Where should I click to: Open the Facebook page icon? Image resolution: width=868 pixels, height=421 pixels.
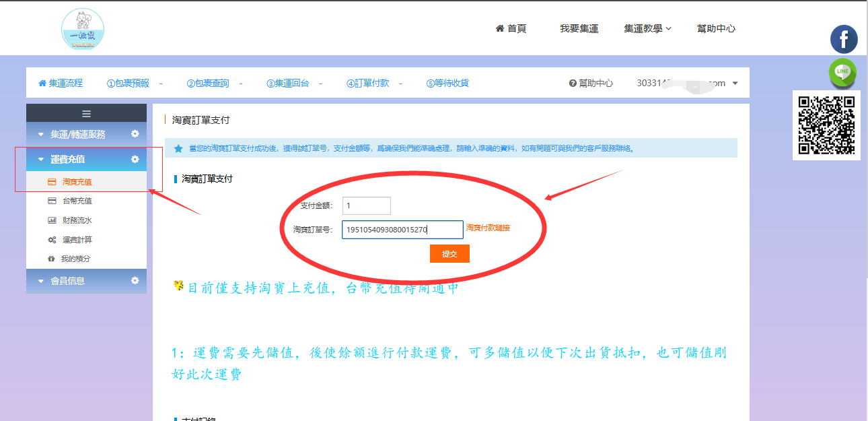843,39
